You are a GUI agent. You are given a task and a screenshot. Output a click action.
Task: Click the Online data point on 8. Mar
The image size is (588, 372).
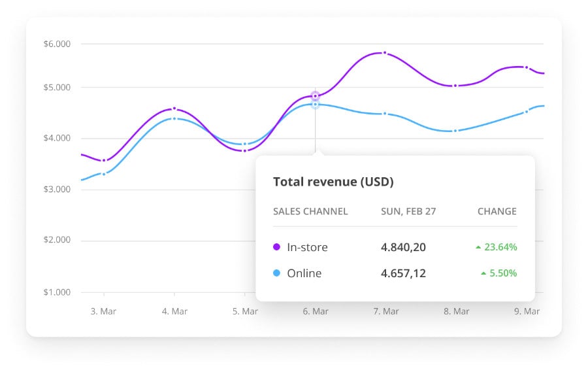pos(455,131)
